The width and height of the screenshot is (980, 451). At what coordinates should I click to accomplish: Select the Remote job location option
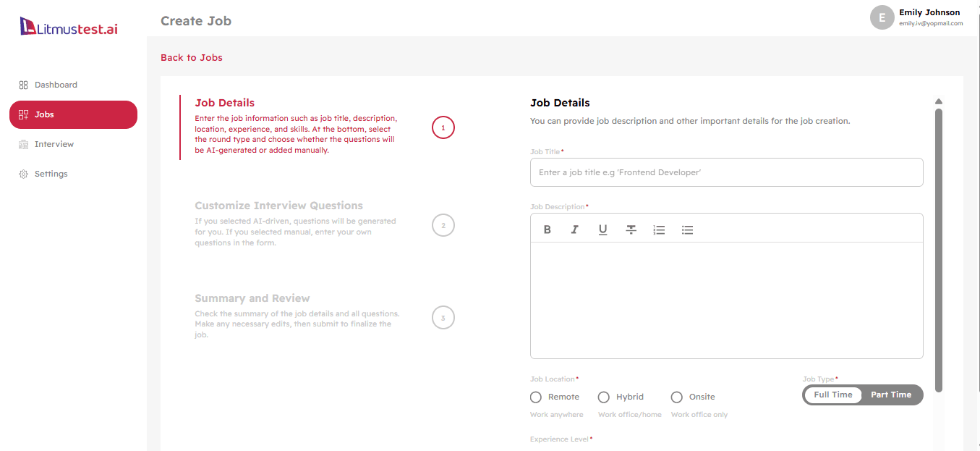point(535,397)
